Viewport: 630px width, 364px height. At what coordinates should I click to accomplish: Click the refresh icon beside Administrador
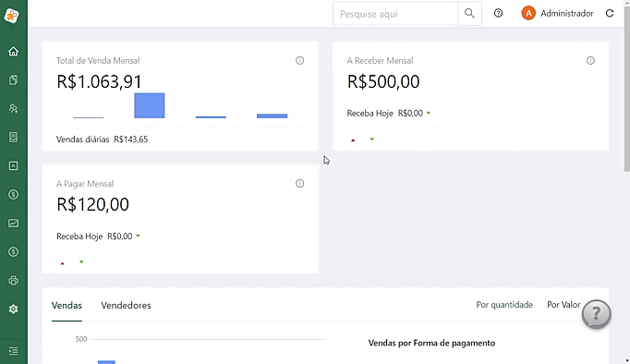click(x=610, y=13)
